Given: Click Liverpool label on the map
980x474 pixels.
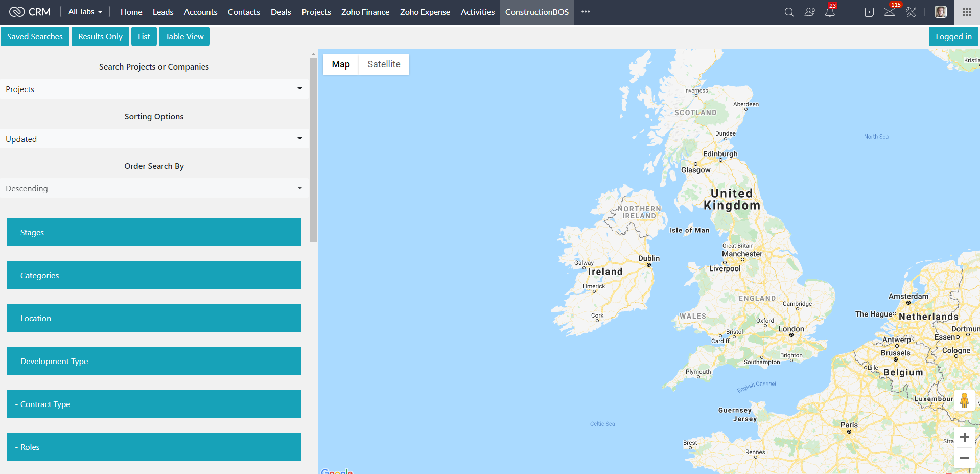Looking at the screenshot, I should [x=725, y=269].
